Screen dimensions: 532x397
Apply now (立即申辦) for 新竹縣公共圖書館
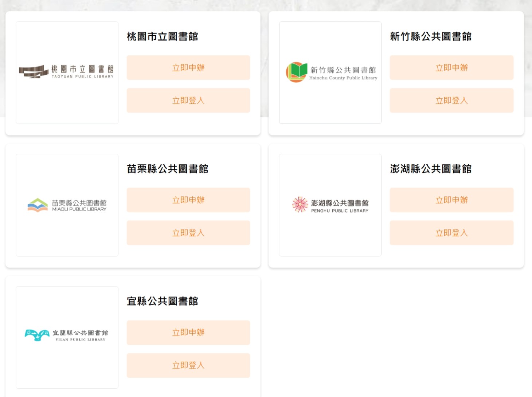pos(451,68)
